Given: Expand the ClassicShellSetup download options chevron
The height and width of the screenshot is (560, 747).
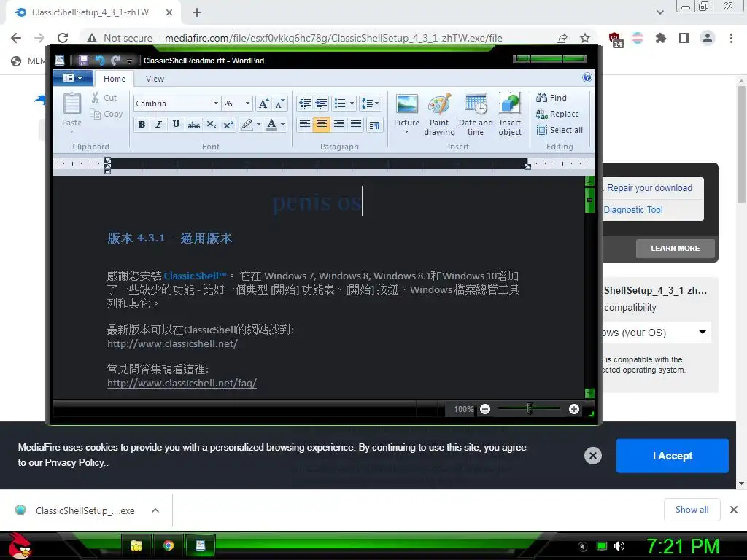Looking at the screenshot, I should click(155, 510).
